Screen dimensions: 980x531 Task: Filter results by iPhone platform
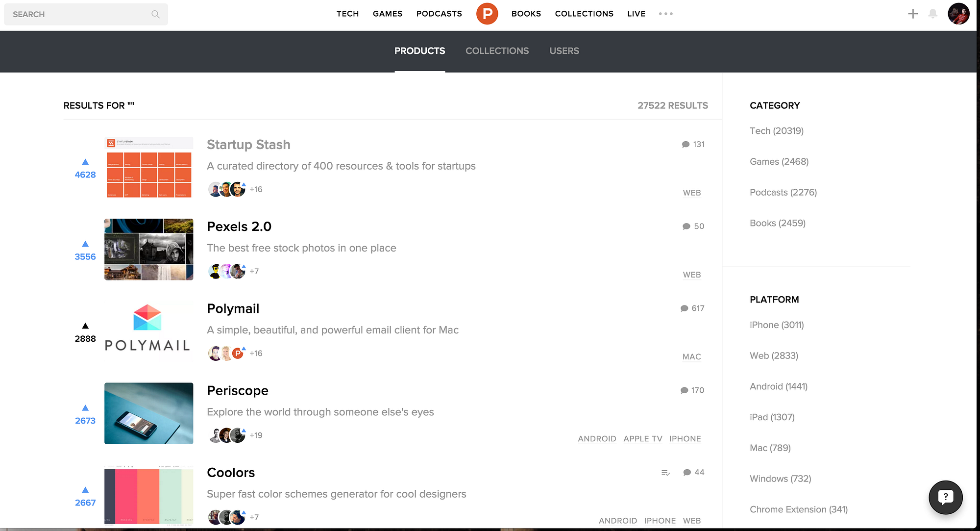pyautogui.click(x=776, y=325)
